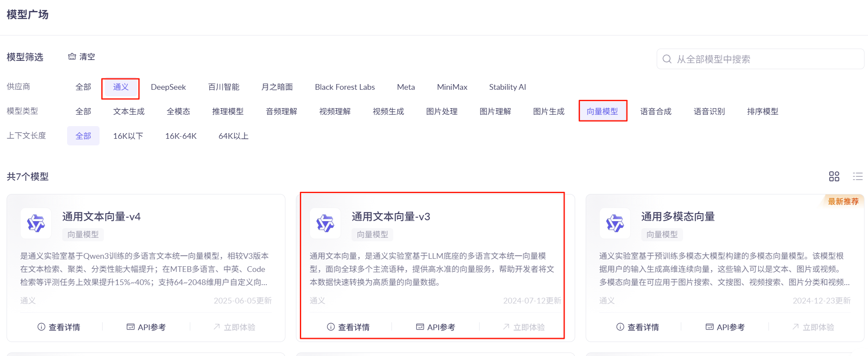The image size is (868, 356).
Task: Select 全部 in the 模型类型 row
Action: tap(83, 111)
